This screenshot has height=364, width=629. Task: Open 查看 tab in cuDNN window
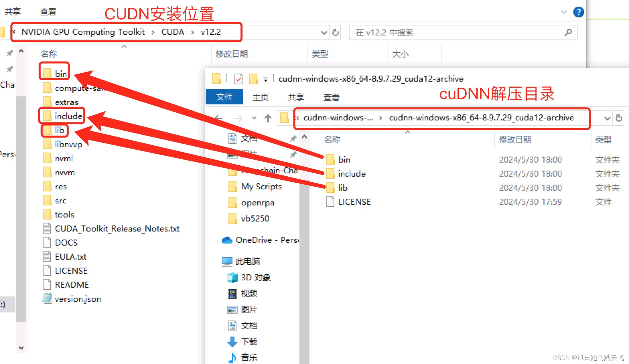coord(331,97)
